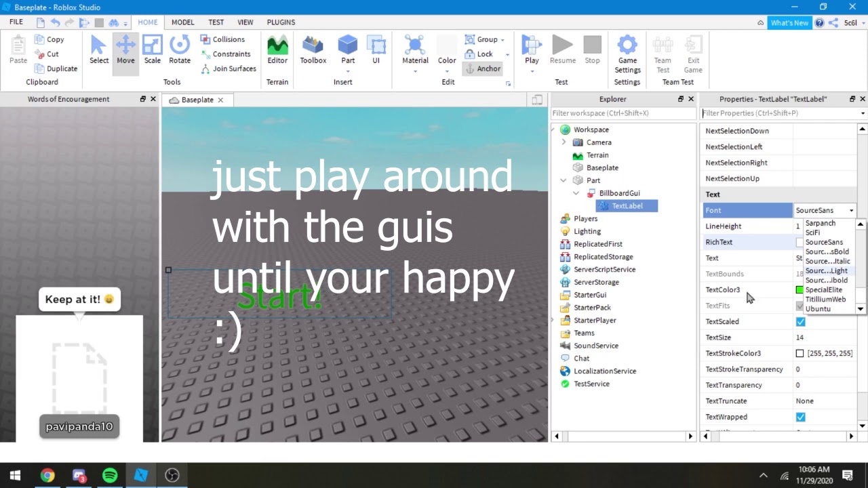Open Chrome from the taskbar
Viewport: 868px width, 488px height.
click(47, 475)
